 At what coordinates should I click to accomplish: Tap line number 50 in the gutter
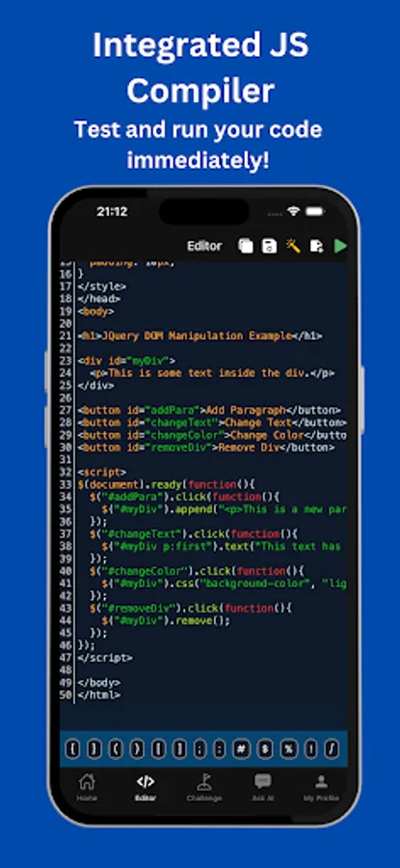[66, 695]
